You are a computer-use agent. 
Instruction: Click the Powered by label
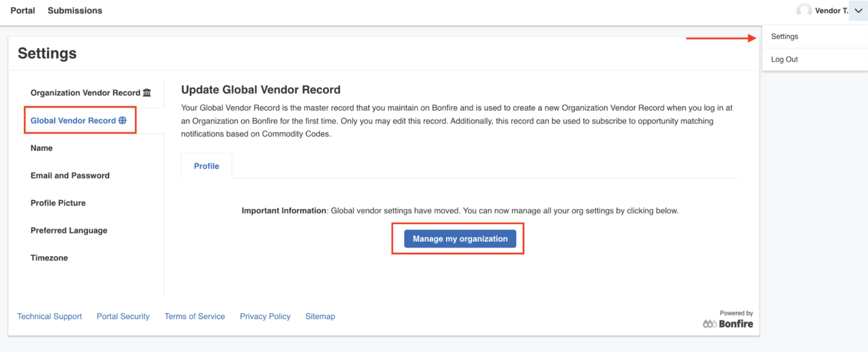pos(736,313)
